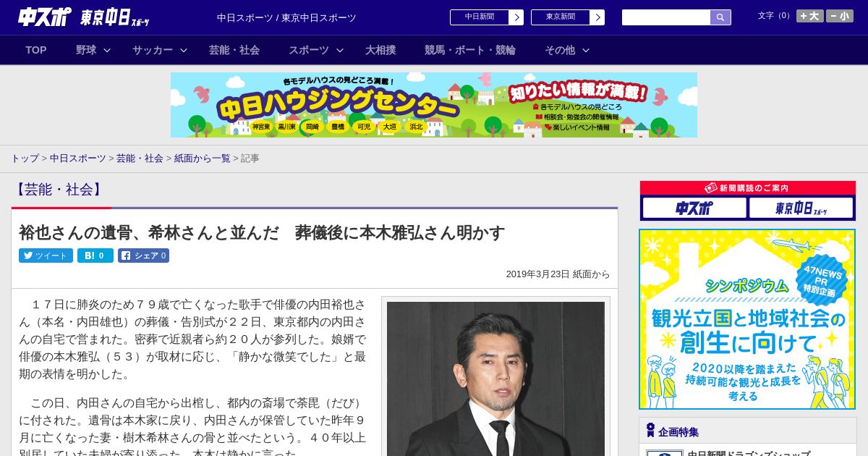The height and width of the screenshot is (456, 868).
Task: Click 中日スポーツ / 東京中日スポーツ header text
Action: click(286, 17)
